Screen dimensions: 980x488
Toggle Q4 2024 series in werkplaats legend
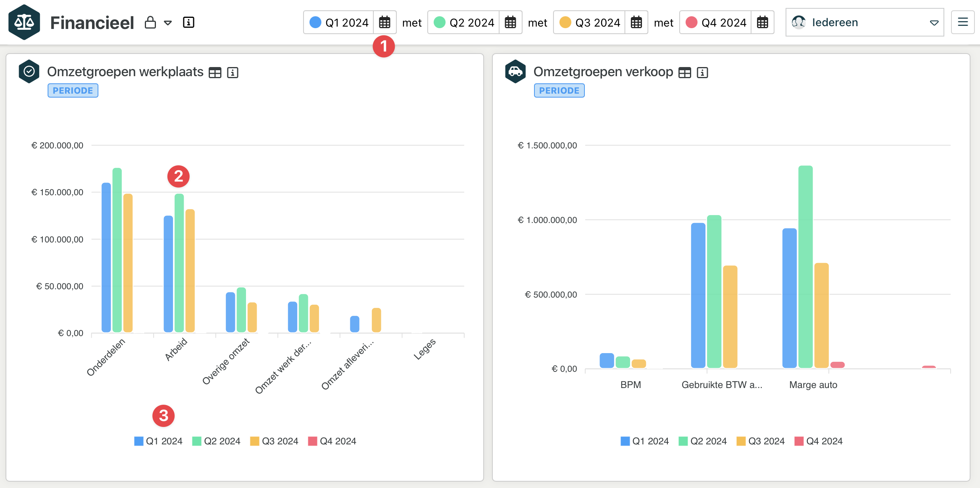332,441
